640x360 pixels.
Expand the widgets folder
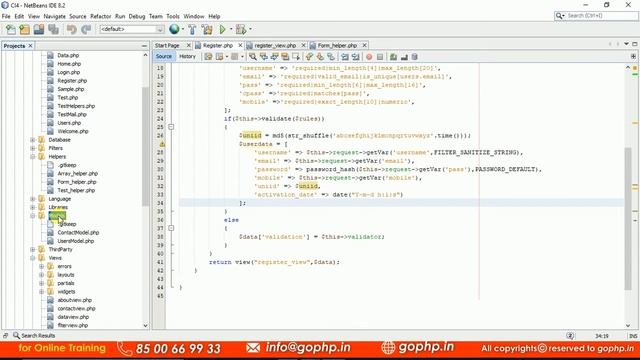coord(41,292)
